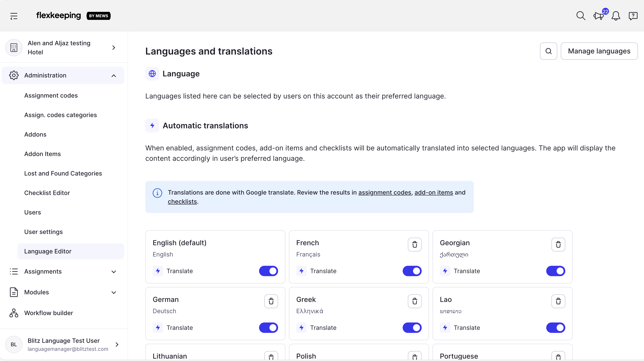Delete the Lao language card

tap(558, 301)
